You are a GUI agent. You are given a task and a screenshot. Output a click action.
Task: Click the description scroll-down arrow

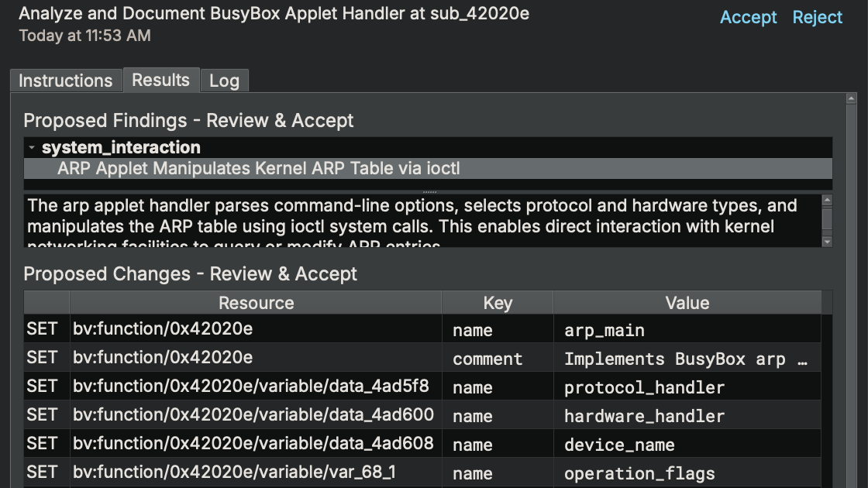(x=827, y=242)
